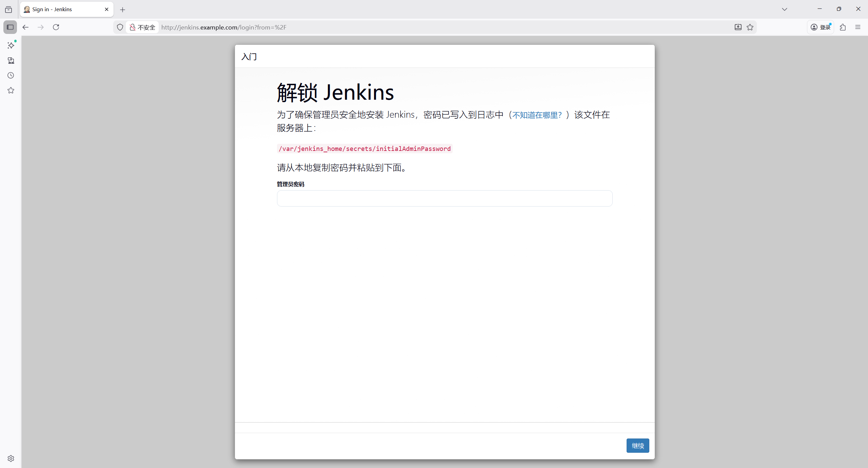Click the 登录 account button

(821, 27)
